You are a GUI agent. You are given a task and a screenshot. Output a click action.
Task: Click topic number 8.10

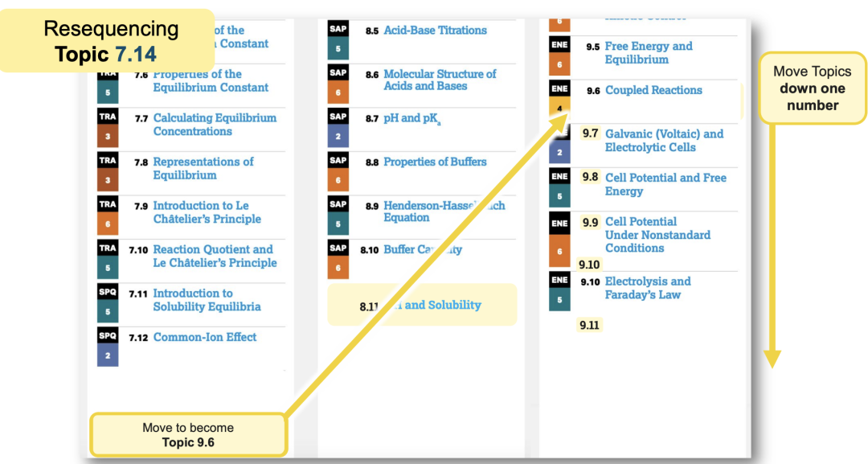coord(369,250)
